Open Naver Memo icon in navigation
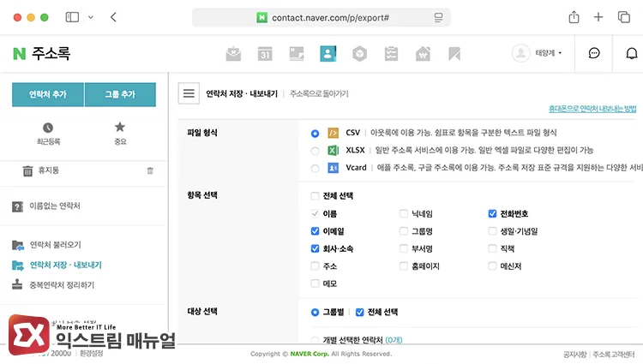 [297, 54]
